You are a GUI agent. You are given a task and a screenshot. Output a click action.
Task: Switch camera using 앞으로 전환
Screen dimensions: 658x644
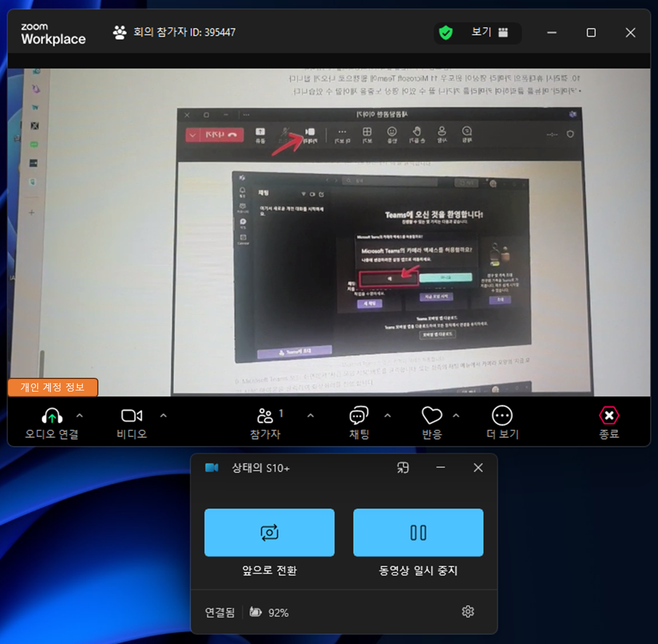(x=269, y=532)
